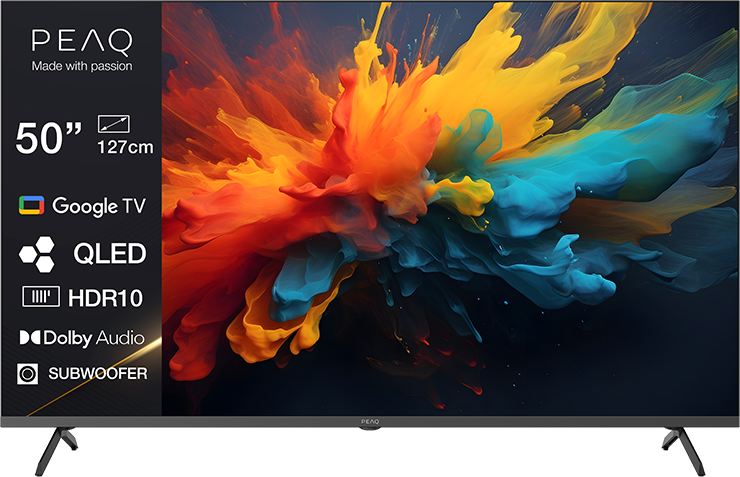Screen dimensions: 740x477
Task: Click the 'Made with passion' tagline
Action: point(82,66)
